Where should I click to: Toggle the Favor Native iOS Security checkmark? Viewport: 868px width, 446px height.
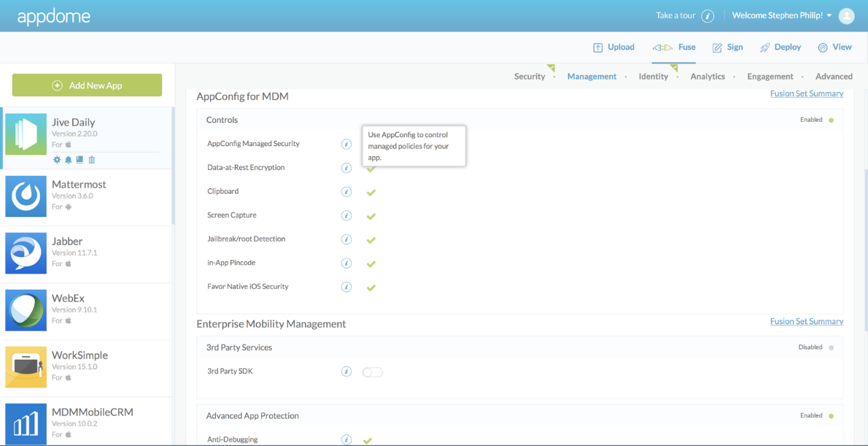click(x=371, y=288)
